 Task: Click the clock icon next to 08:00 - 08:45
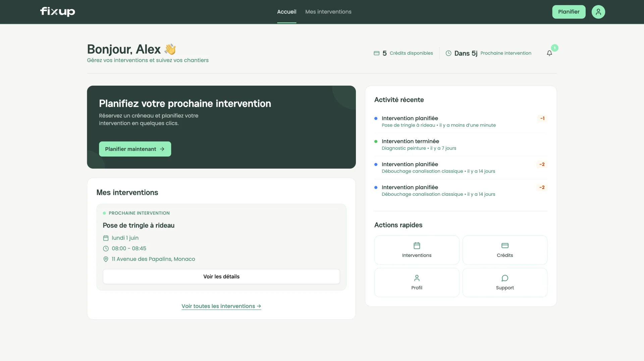tap(106, 249)
